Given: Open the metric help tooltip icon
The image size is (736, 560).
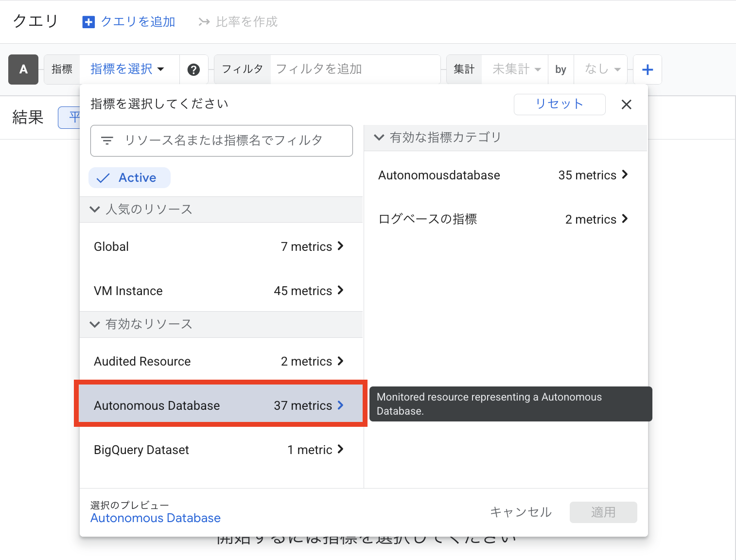Looking at the screenshot, I should (194, 70).
